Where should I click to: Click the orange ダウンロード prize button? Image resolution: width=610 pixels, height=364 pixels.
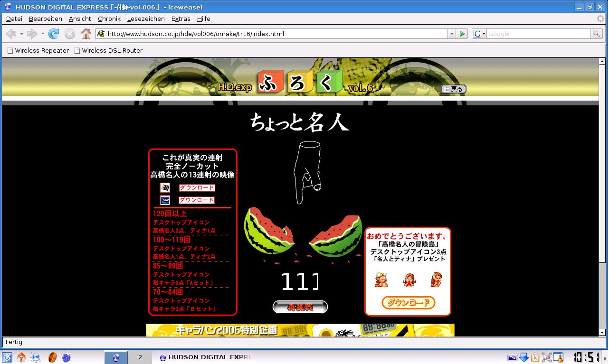pos(409,302)
